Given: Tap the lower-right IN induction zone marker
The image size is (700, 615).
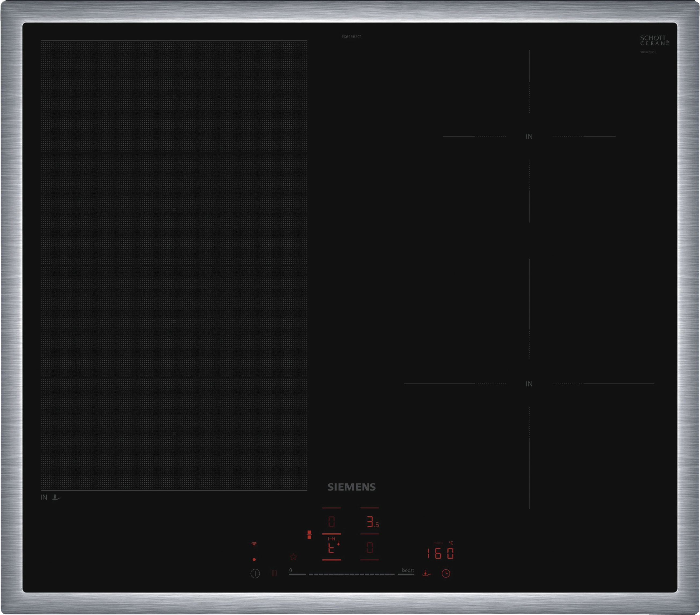Looking at the screenshot, I should [x=529, y=384].
